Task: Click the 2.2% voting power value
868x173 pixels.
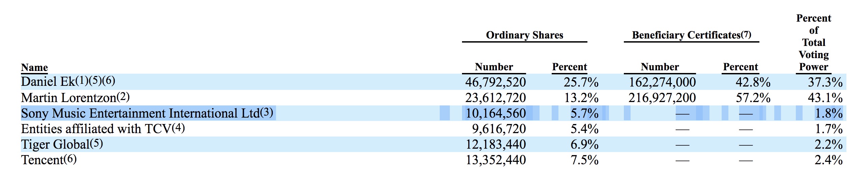Action: 829,144
